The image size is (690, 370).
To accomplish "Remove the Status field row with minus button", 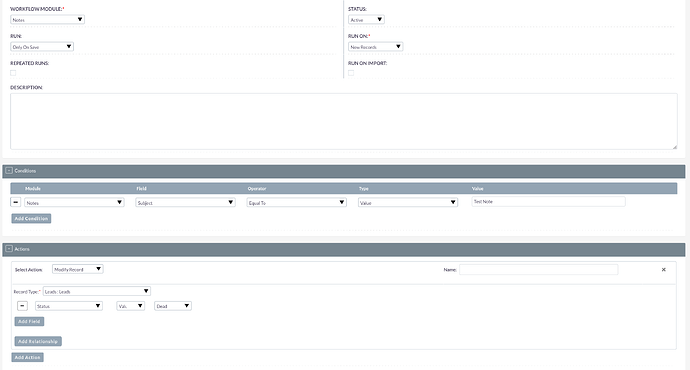I will (22, 305).
